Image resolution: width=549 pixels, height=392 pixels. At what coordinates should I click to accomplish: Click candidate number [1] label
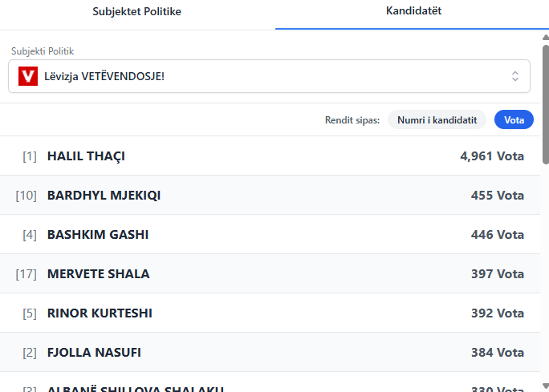point(30,156)
